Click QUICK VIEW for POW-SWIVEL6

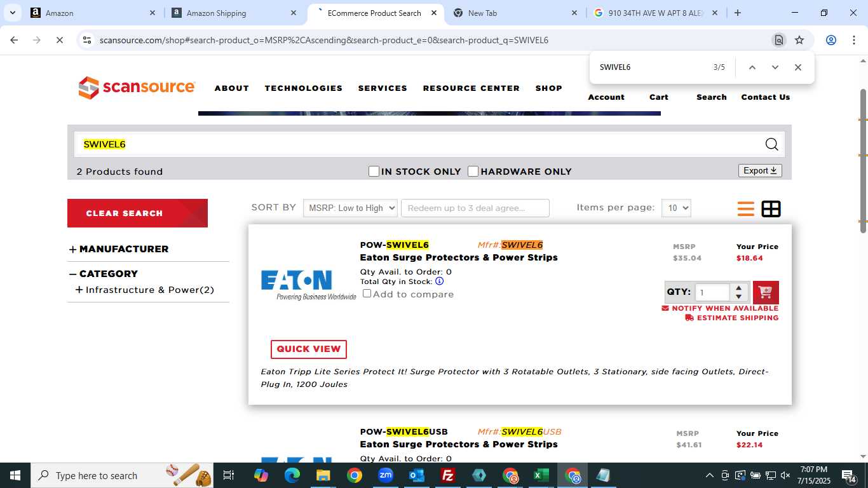point(309,349)
